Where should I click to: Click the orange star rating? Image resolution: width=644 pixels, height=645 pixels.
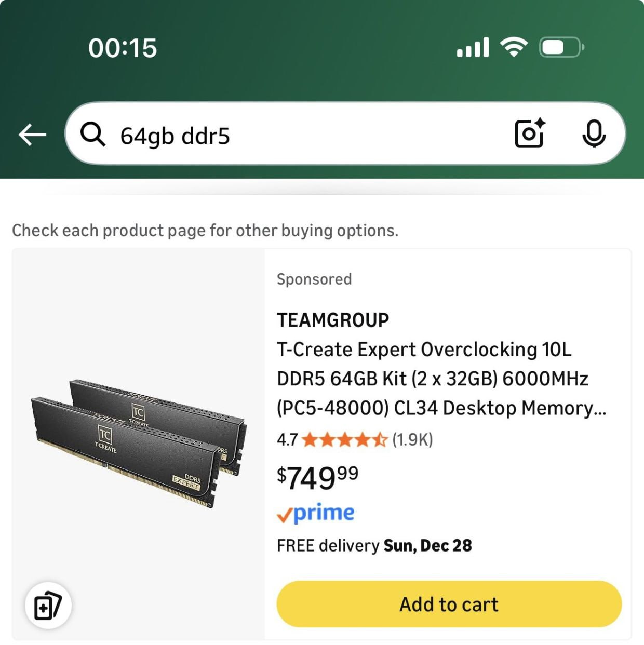(x=344, y=440)
